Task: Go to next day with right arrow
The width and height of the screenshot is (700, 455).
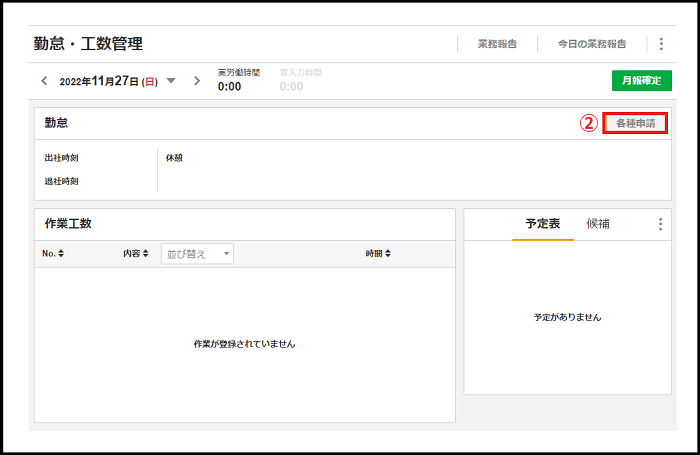Action: [197, 81]
